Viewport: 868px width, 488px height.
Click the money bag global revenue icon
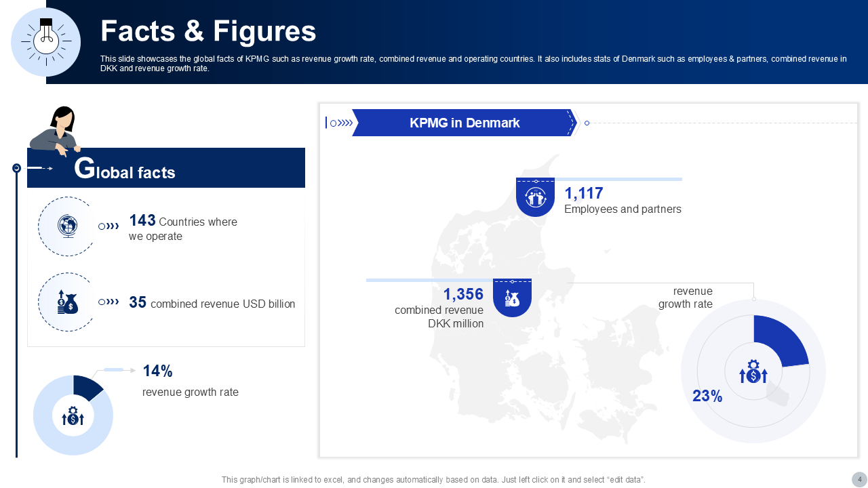point(67,302)
